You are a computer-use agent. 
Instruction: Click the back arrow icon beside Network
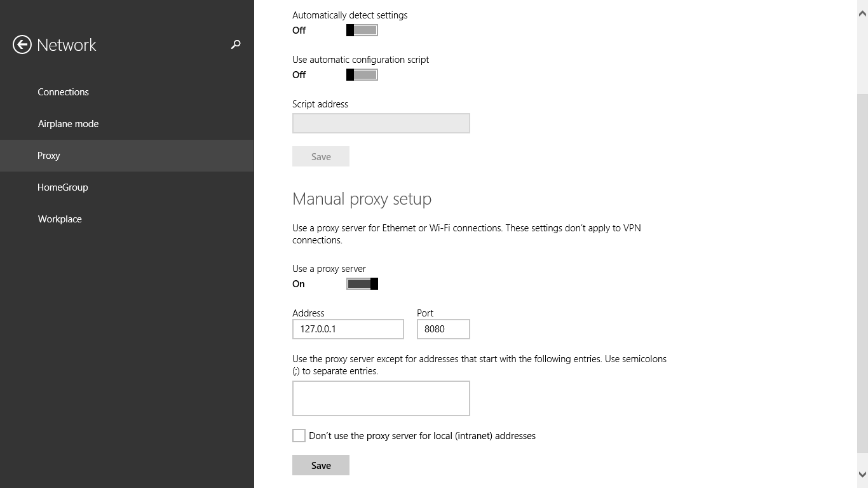tap(22, 44)
